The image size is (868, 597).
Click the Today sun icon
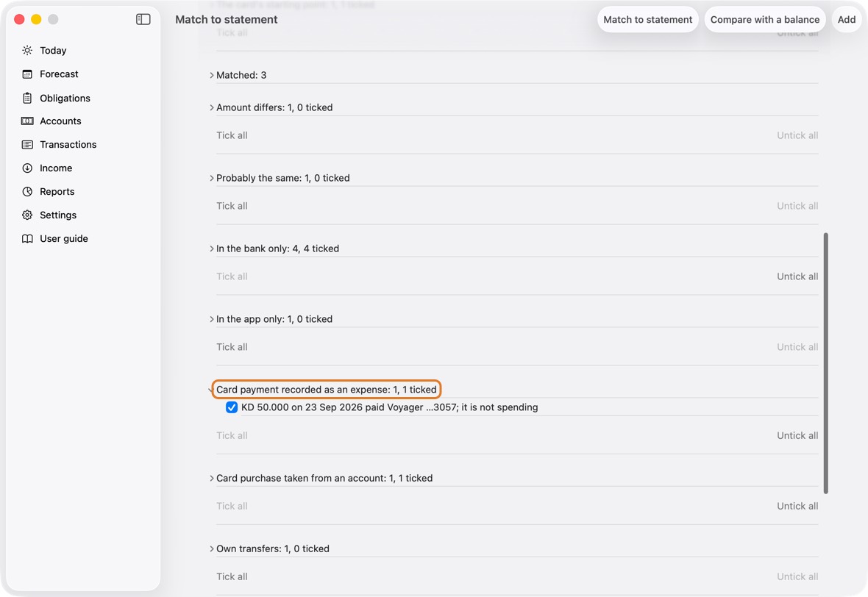click(x=27, y=50)
